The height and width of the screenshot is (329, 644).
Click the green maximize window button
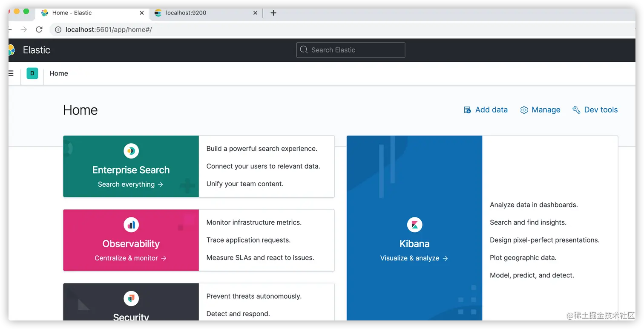coord(26,12)
